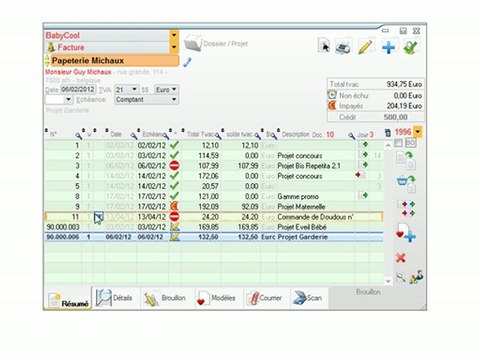The image size is (480, 360).
Task: Click the Impayés 204,19 Euro value
Action: click(404, 106)
